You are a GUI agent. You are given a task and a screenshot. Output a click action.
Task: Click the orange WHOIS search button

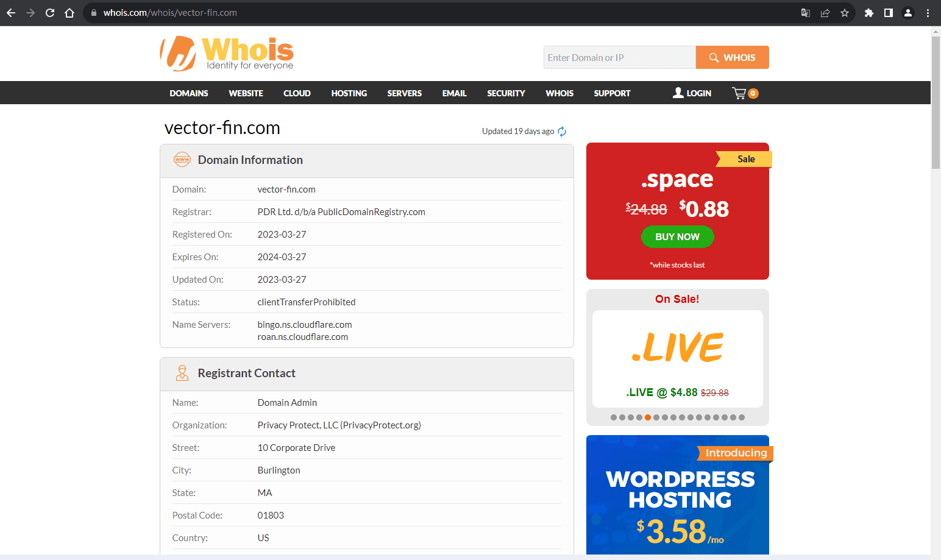tap(732, 57)
